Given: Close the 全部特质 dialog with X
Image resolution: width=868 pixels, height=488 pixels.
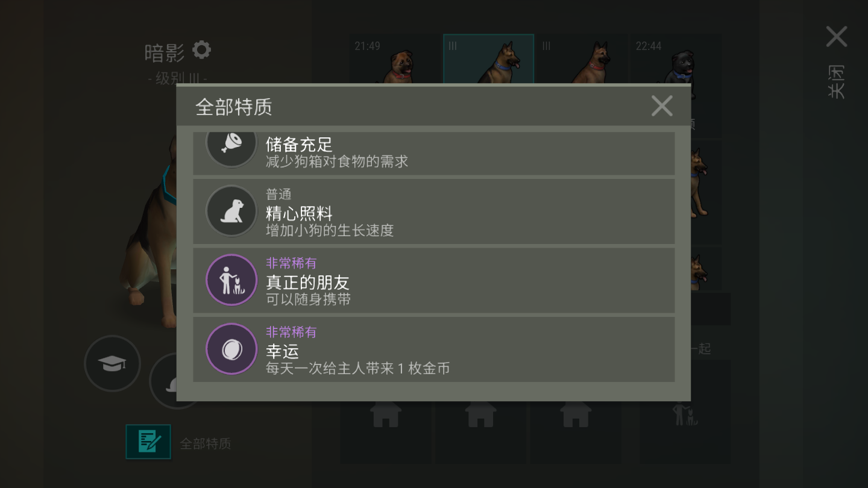Looking at the screenshot, I should click(662, 107).
